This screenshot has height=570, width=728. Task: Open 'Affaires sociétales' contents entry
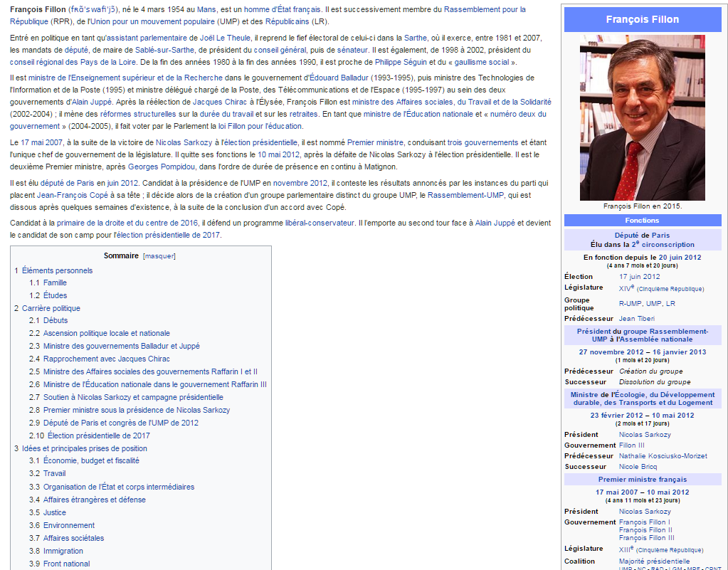[x=73, y=539]
